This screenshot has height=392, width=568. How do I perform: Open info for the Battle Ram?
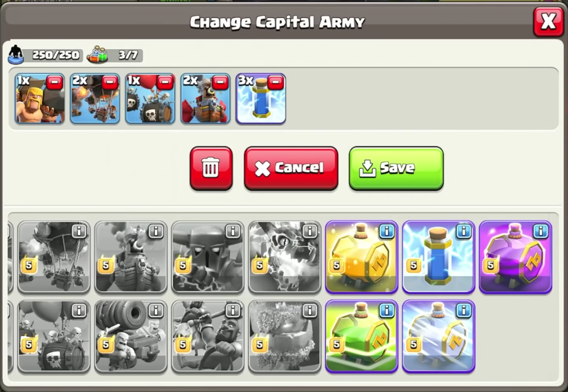tap(156, 310)
